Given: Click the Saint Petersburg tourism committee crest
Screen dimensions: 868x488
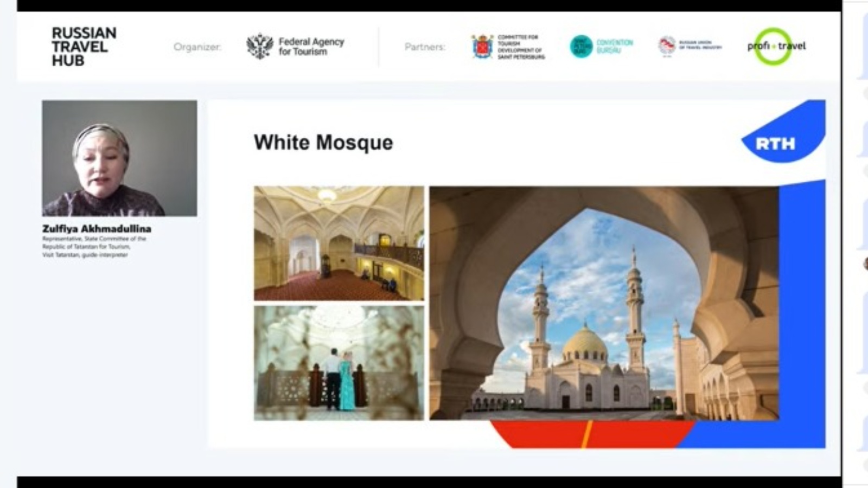Looking at the screenshot, I should click(x=482, y=47).
